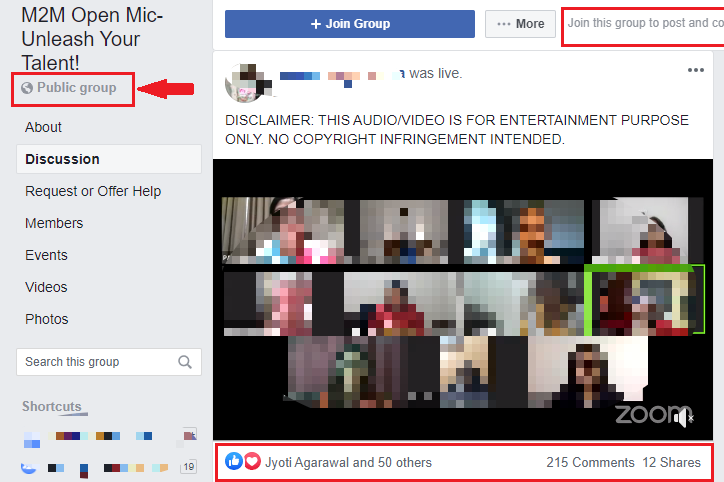Click the globe icon beside Public group
Image resolution: width=724 pixels, height=482 pixels.
click(x=27, y=88)
